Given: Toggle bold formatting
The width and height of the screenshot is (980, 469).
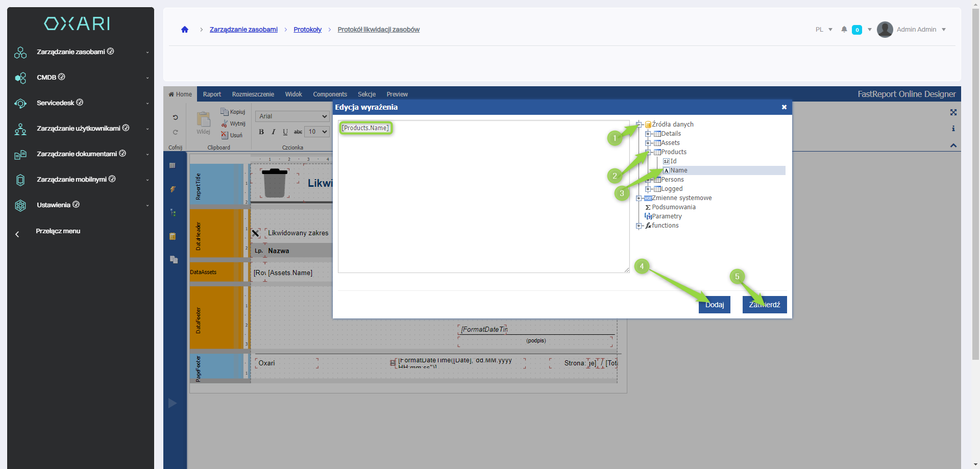Looking at the screenshot, I should pyautogui.click(x=261, y=132).
